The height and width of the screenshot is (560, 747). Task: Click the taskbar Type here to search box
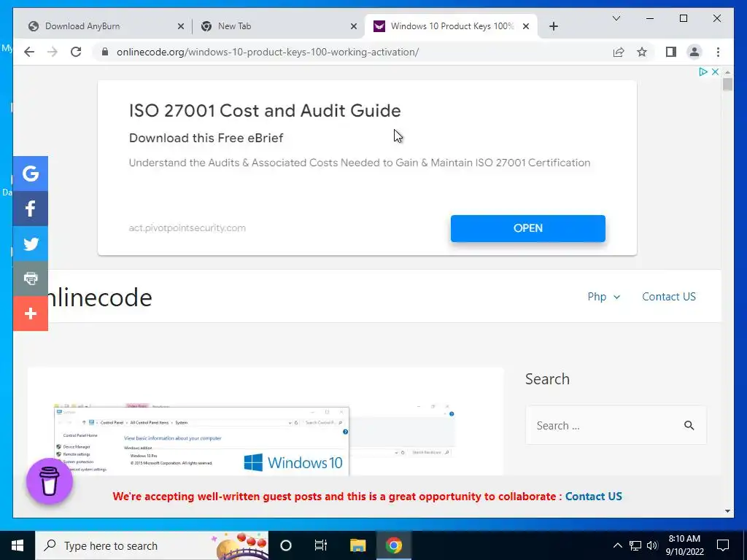coord(152,545)
